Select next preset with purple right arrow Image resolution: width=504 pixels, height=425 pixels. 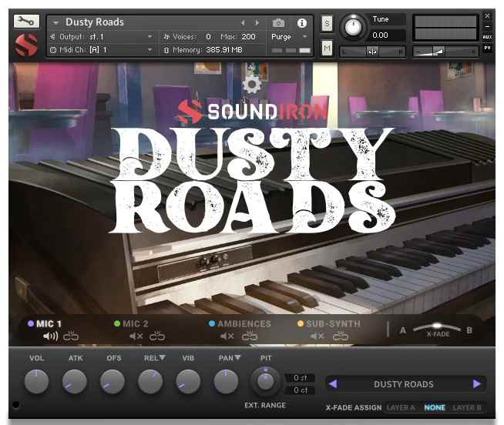point(477,384)
